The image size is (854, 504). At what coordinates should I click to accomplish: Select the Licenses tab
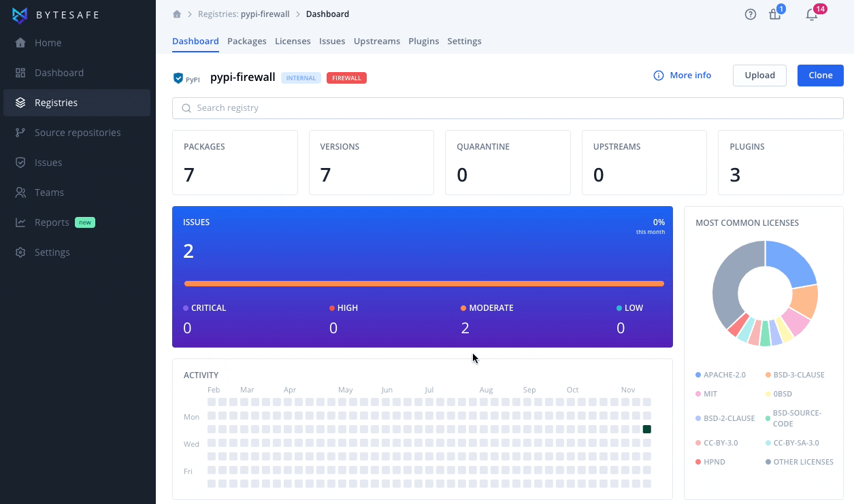click(293, 41)
